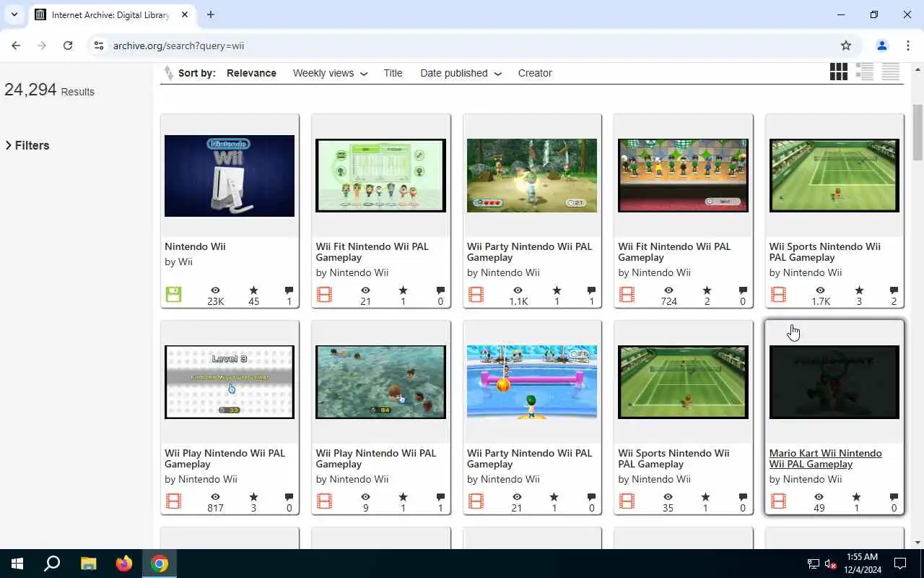Image resolution: width=924 pixels, height=578 pixels.
Task: Open Windows taskbar search
Action: tap(52, 564)
